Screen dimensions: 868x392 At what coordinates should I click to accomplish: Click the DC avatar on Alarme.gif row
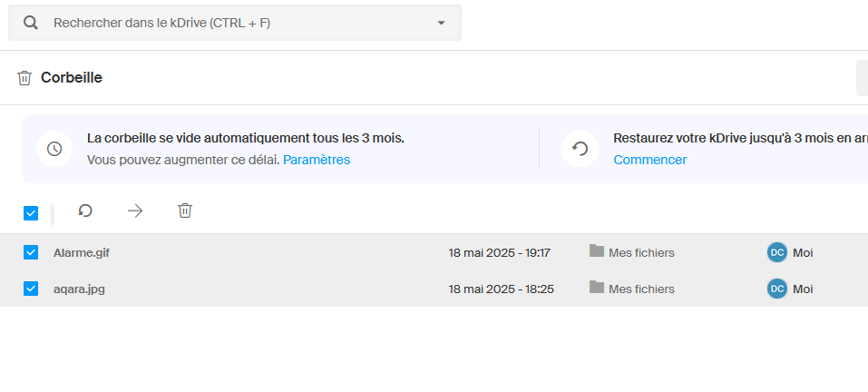[x=776, y=252]
